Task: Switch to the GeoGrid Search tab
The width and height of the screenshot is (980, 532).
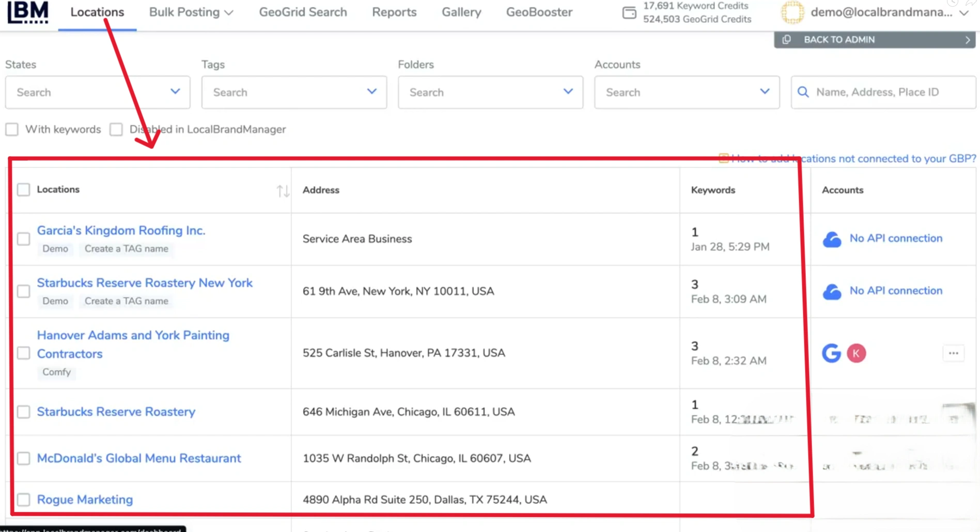Action: [303, 12]
